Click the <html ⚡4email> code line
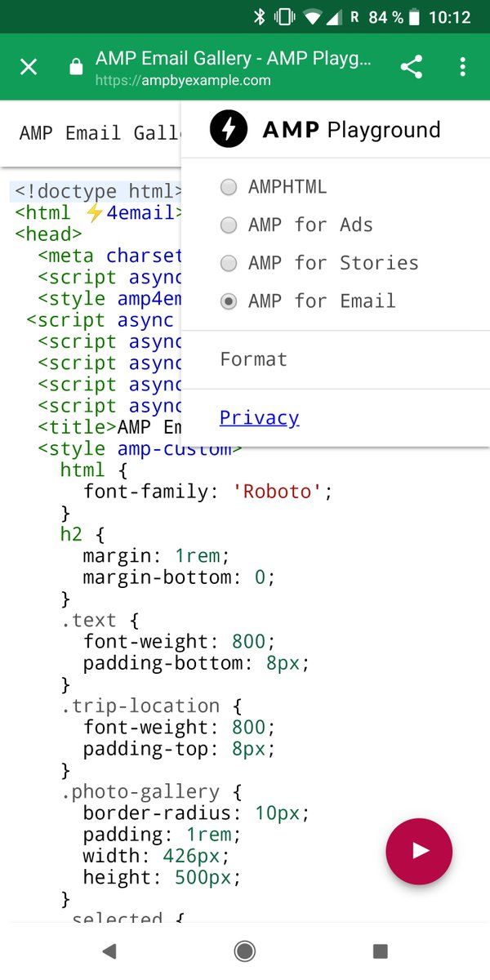The height and width of the screenshot is (980, 490). click(96, 213)
